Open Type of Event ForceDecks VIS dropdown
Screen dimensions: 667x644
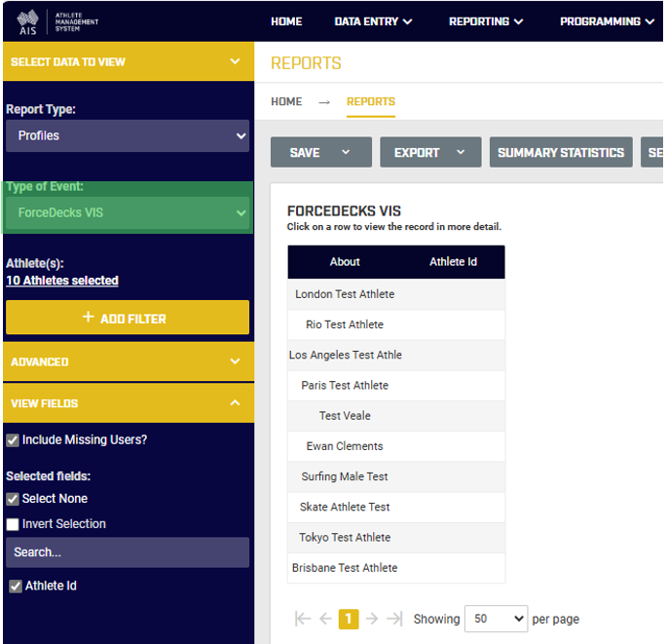tap(128, 212)
